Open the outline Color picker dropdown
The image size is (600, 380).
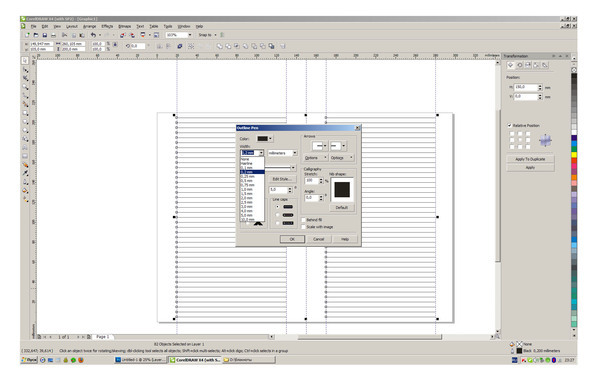click(264, 139)
